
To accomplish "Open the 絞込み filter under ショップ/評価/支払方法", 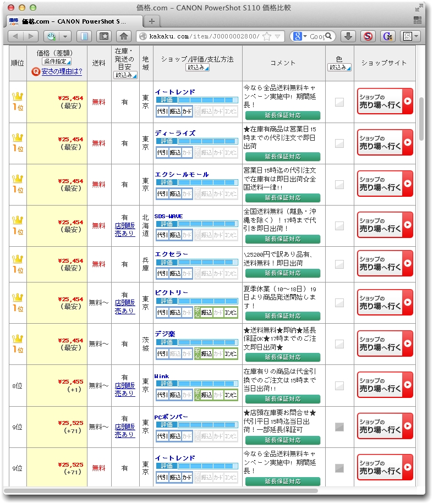I will click(x=198, y=68).
